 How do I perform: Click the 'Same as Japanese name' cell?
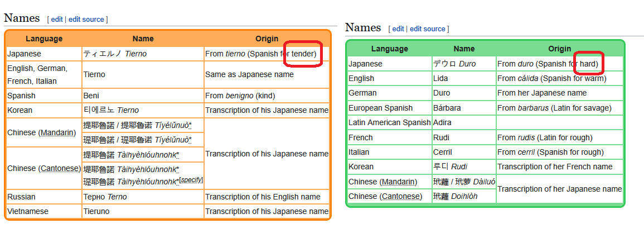click(267, 74)
